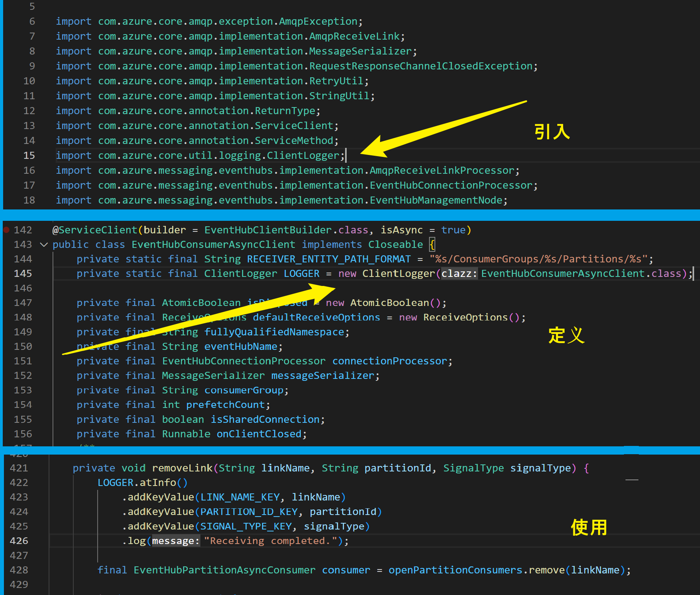Image resolution: width=700 pixels, height=595 pixels.
Task: Click line number 145 in the gutter
Action: [23, 273]
